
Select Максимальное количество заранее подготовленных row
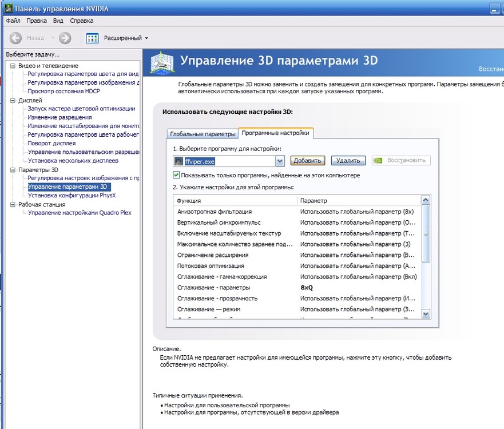coord(297,244)
